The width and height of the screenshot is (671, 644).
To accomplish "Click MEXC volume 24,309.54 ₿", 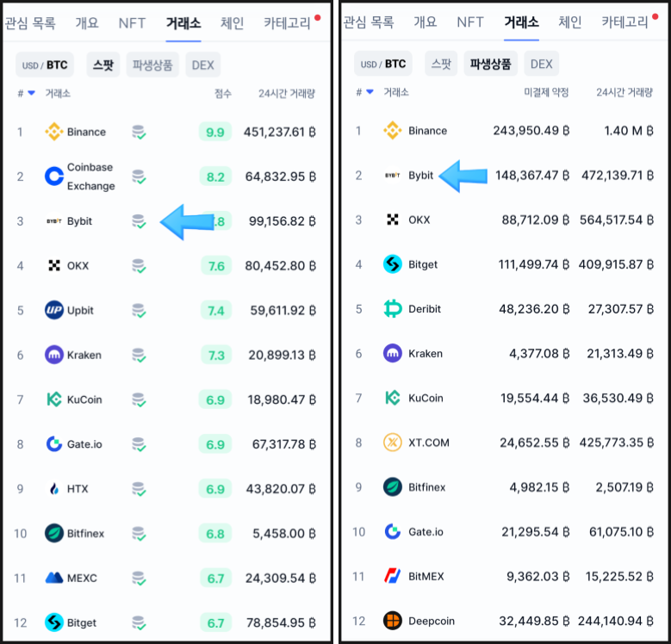I will click(x=281, y=578).
